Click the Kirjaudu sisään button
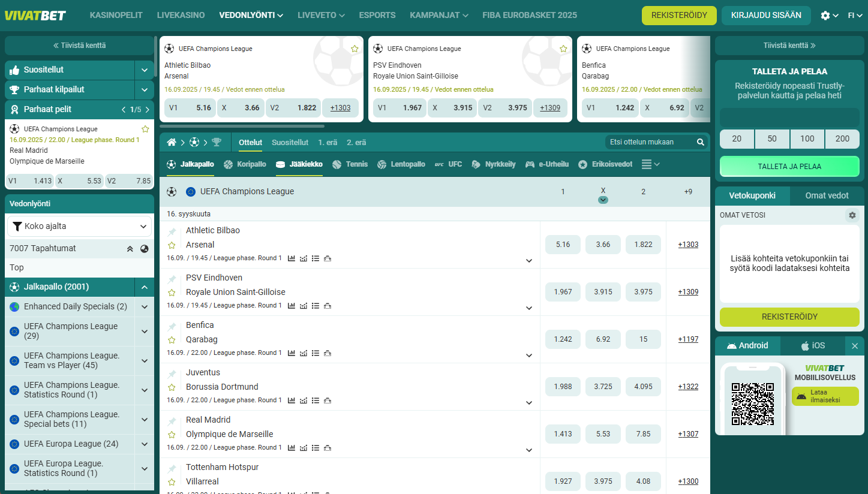Image resolution: width=868 pixels, height=494 pixels. [766, 16]
